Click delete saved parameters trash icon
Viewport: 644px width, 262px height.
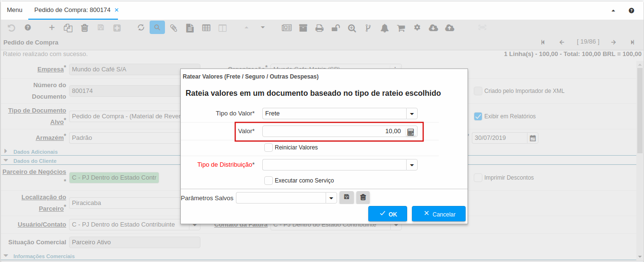click(x=363, y=197)
